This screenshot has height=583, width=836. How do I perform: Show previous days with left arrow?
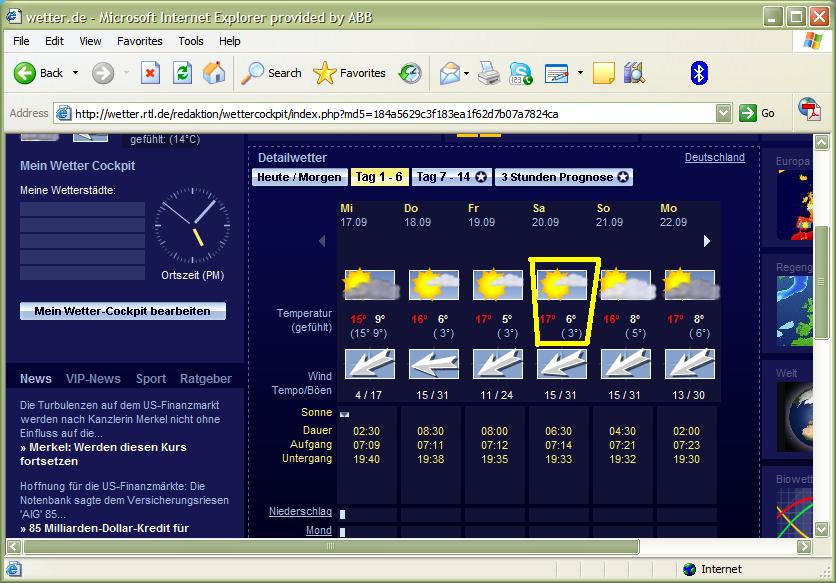pyautogui.click(x=322, y=241)
